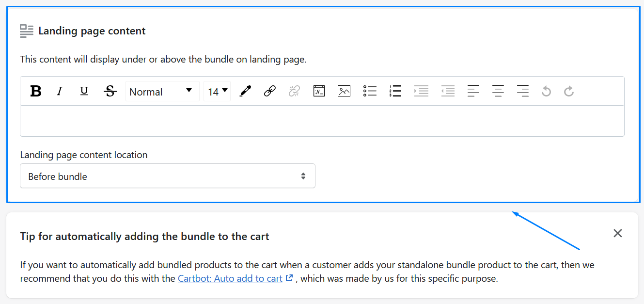Center align the text
The height and width of the screenshot is (304, 644).
(498, 91)
